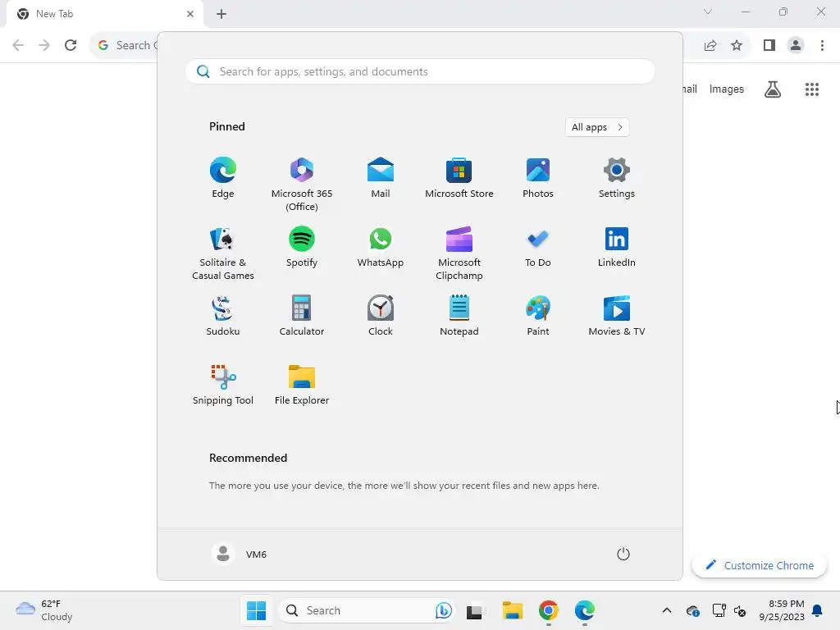Click the muted volume tray icon
Viewport: 840px width, 630px height.
(x=740, y=610)
